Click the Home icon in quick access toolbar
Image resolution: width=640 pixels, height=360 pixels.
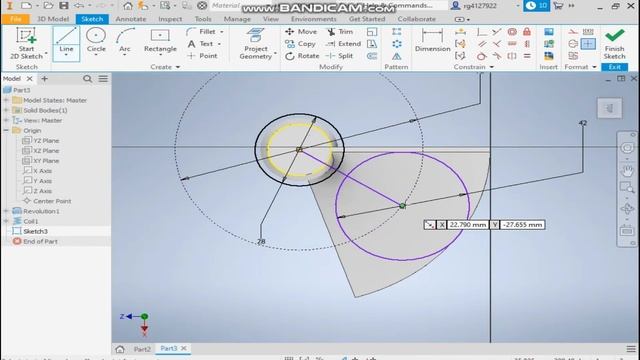pyautogui.click(x=128, y=6)
